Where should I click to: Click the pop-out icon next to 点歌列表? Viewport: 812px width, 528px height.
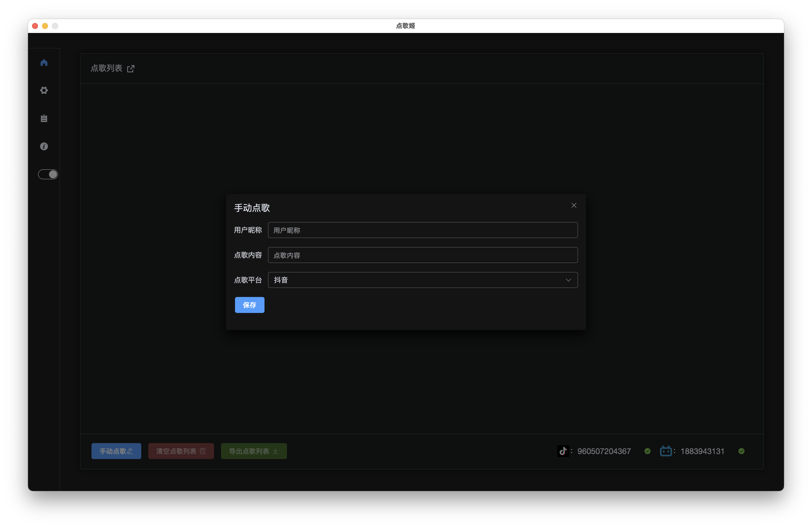pos(131,69)
